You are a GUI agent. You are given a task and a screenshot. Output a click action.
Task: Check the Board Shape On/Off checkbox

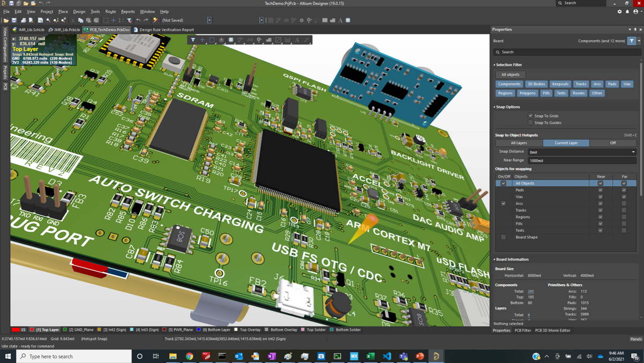[x=503, y=237]
